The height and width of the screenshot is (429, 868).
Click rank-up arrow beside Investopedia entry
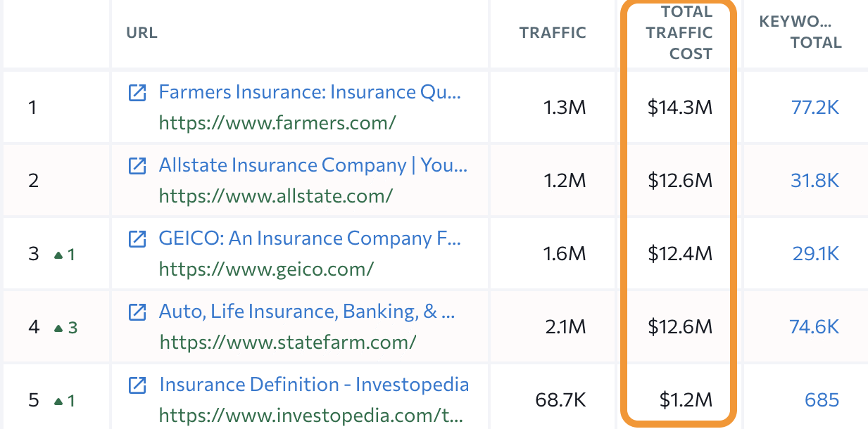click(63, 401)
